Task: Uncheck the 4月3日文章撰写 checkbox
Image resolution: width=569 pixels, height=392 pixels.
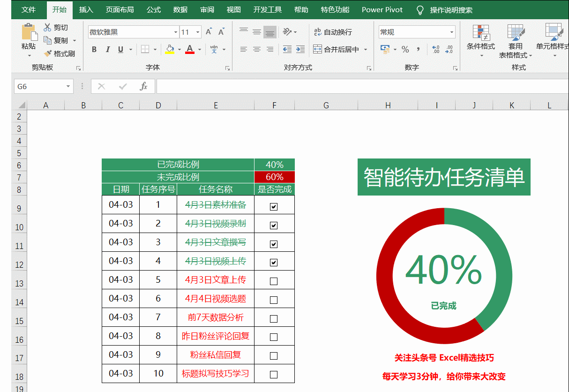Action: [274, 244]
